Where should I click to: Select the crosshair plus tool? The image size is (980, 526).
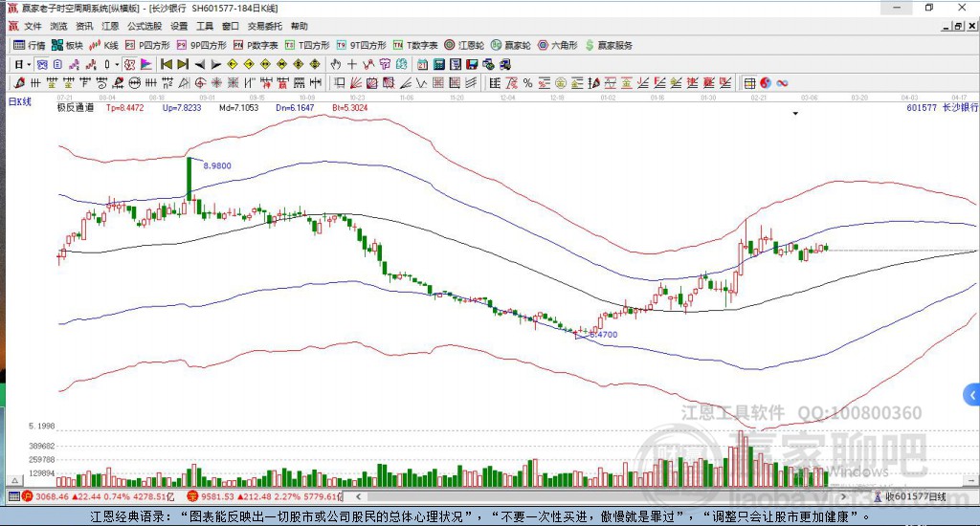352,64
